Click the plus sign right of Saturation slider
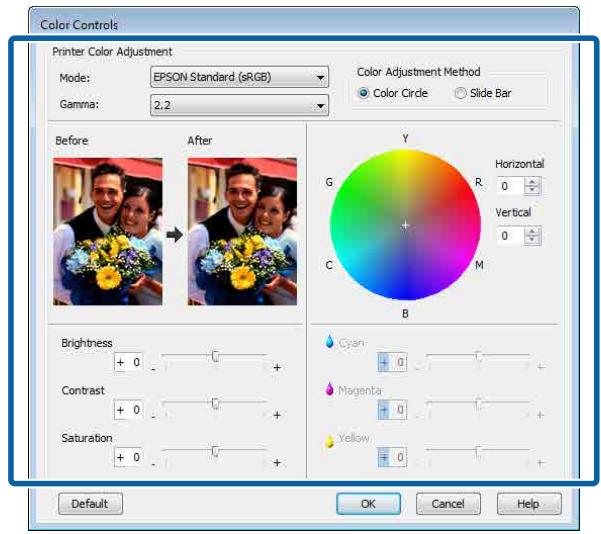Viewport: 601px width, 534px height. pyautogui.click(x=277, y=463)
